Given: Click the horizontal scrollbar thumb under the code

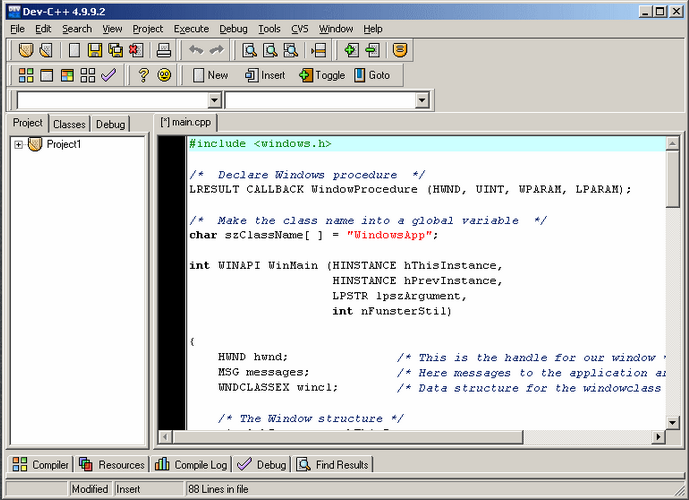Looking at the screenshot, I should coord(348,437).
